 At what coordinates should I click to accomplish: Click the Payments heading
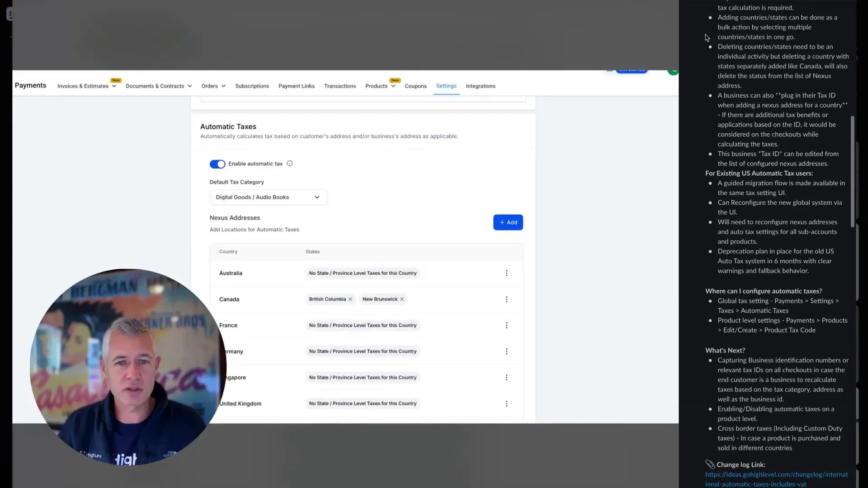[30, 85]
